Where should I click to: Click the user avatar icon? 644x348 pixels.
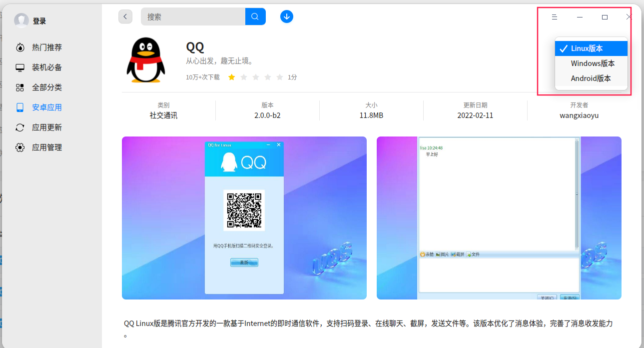pyautogui.click(x=21, y=20)
